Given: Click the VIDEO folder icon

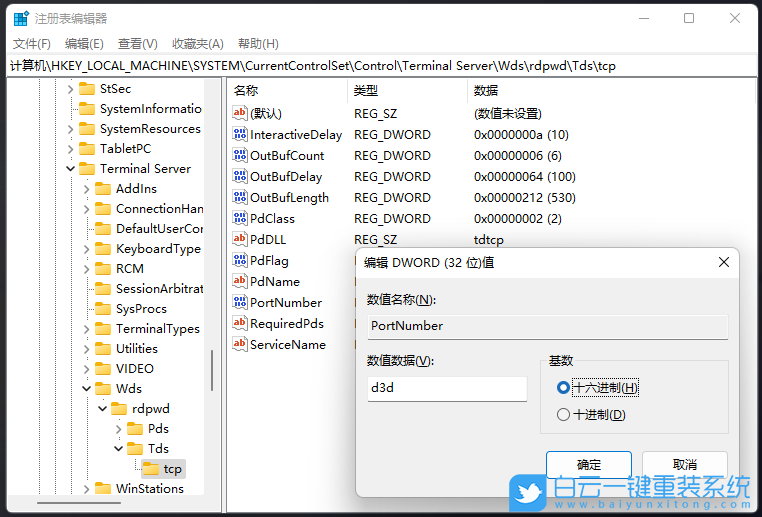Looking at the screenshot, I should coord(103,368).
